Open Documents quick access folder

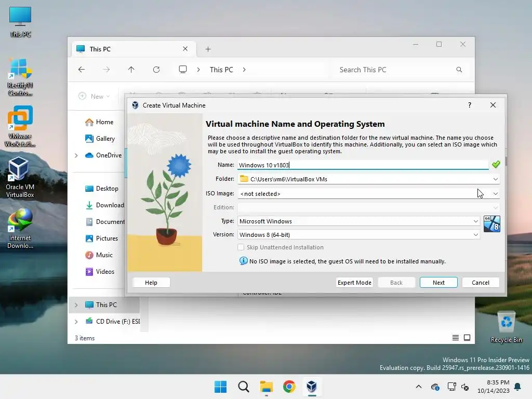coord(104,221)
